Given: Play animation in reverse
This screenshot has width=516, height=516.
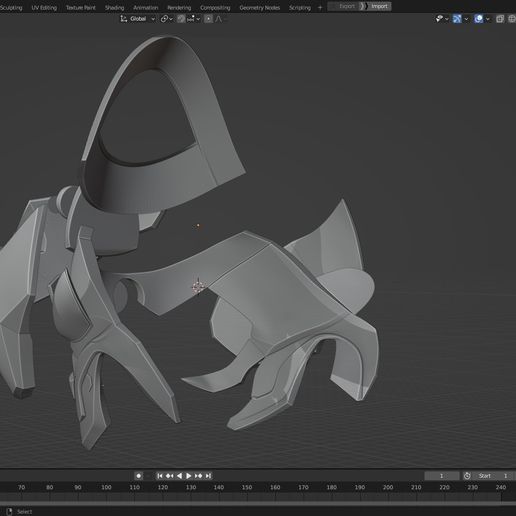Looking at the screenshot, I should (x=179, y=476).
